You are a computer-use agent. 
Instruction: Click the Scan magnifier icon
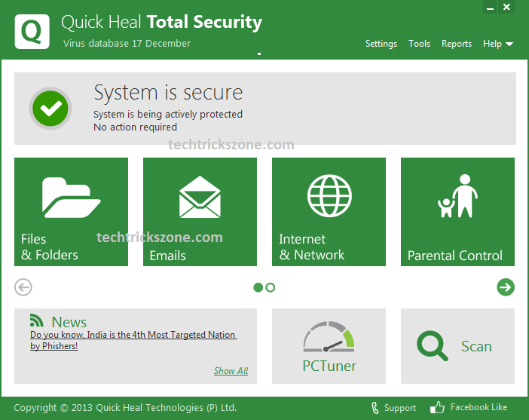432,346
